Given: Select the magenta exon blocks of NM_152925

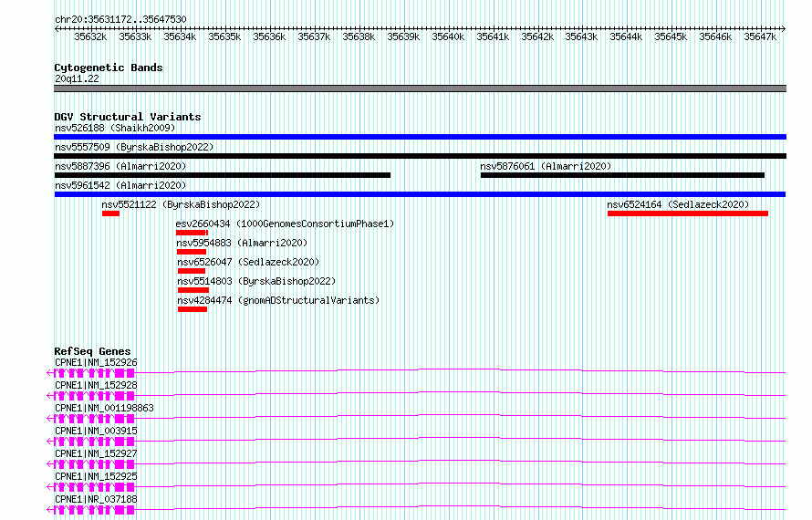Looking at the screenshot, I should [94, 487].
